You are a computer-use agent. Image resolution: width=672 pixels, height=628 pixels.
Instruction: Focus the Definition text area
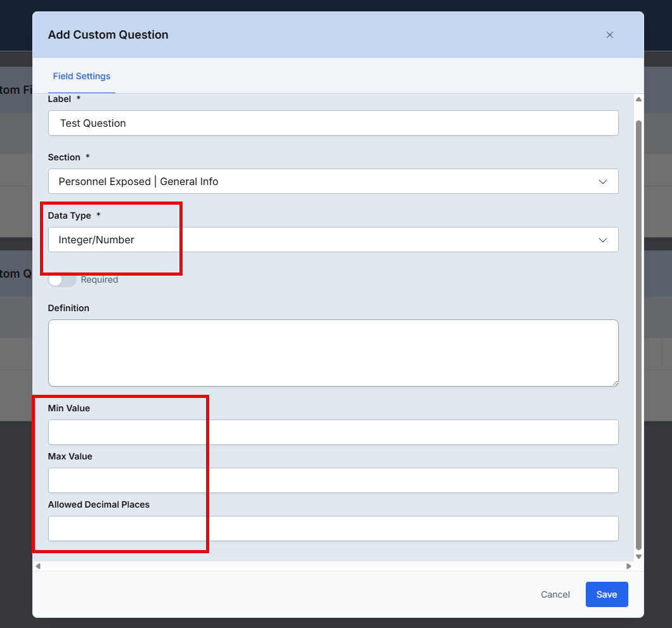(333, 352)
